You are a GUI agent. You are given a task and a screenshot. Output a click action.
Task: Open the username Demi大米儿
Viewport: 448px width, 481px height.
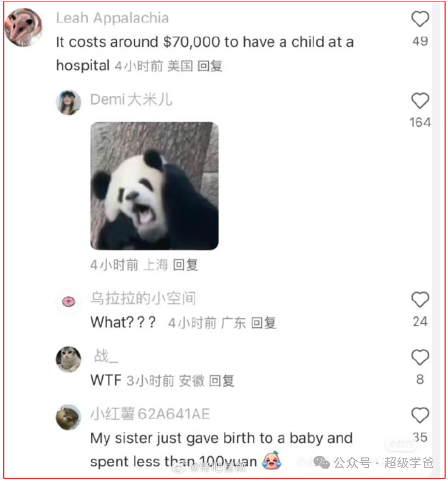click(131, 100)
